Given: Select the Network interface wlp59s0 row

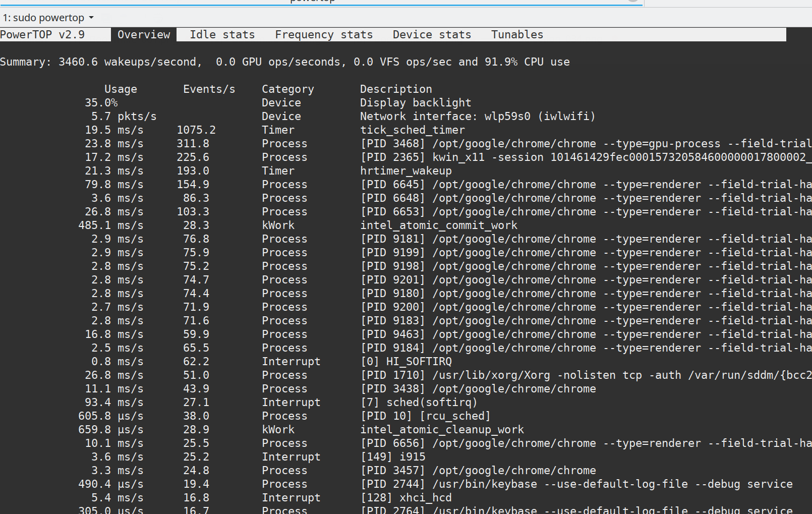Looking at the screenshot, I should pos(406,116).
